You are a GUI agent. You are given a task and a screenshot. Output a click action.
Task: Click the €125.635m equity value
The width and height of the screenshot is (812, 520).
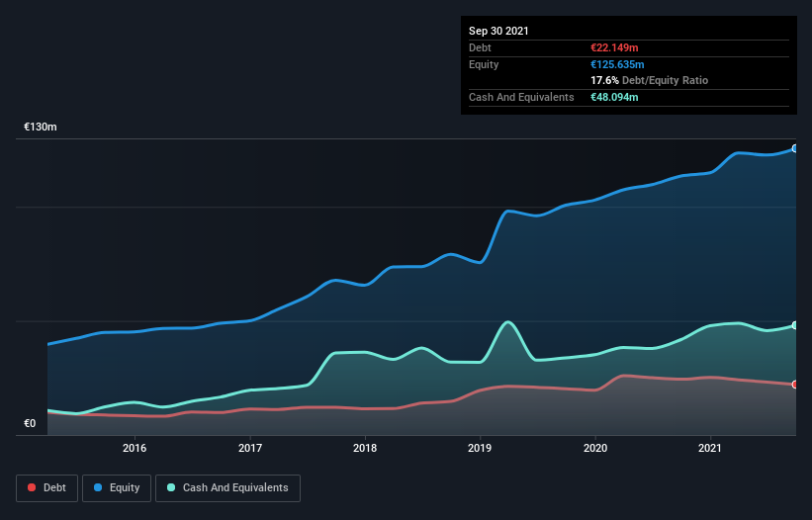[617, 64]
